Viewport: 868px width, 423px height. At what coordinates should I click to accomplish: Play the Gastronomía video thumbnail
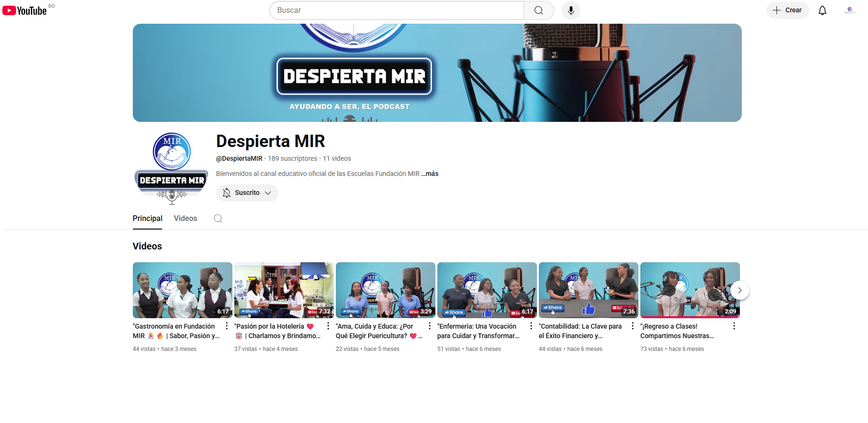pyautogui.click(x=183, y=290)
